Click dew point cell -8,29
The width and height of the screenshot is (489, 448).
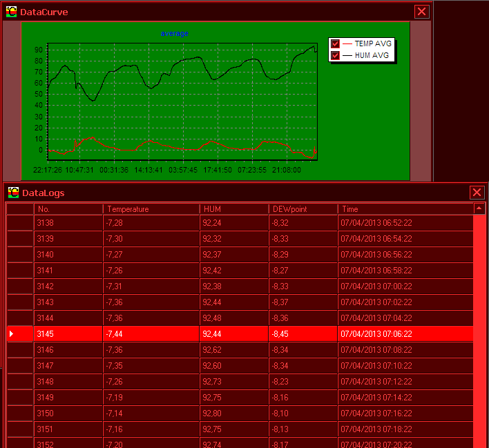[303, 255]
